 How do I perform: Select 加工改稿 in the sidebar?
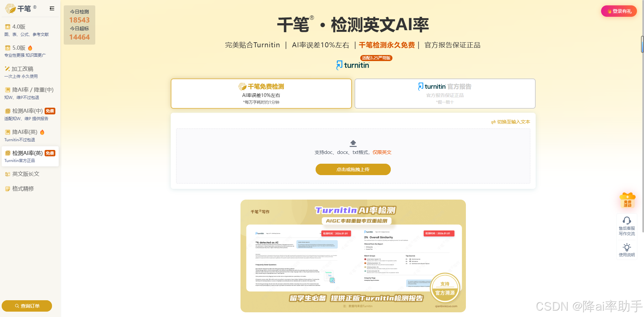point(30,72)
